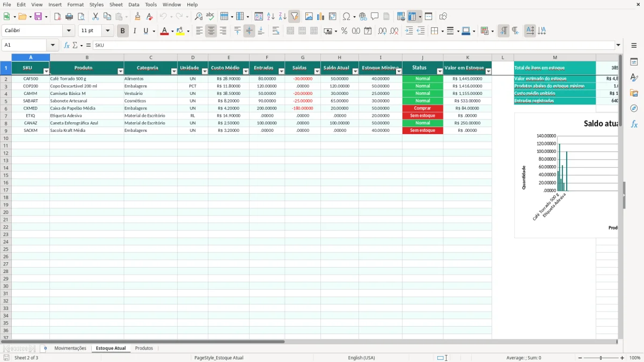
Task: Click the Background Color yellow swatch
Action: pos(180,31)
